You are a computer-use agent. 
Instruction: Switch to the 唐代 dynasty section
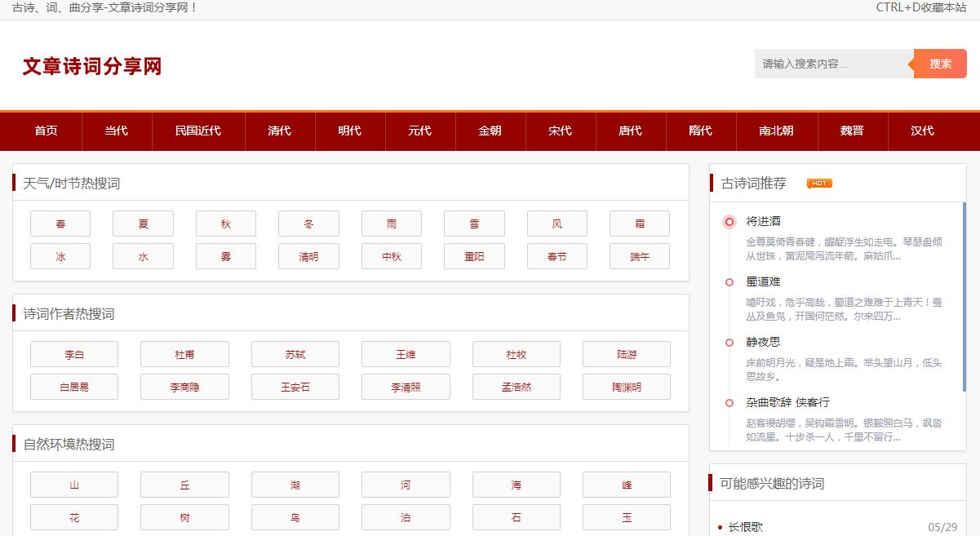(630, 131)
